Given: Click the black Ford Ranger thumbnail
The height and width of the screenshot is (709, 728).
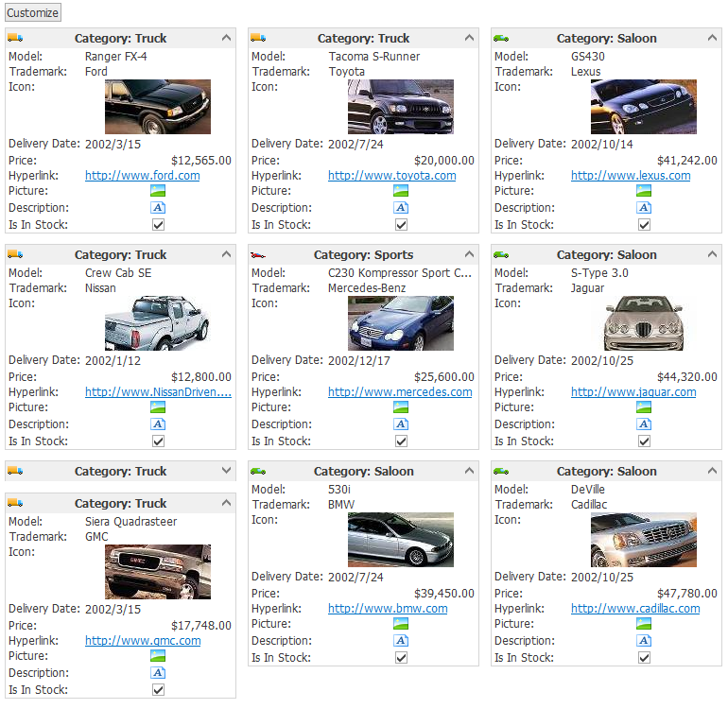Looking at the screenshot, I should click(x=158, y=107).
